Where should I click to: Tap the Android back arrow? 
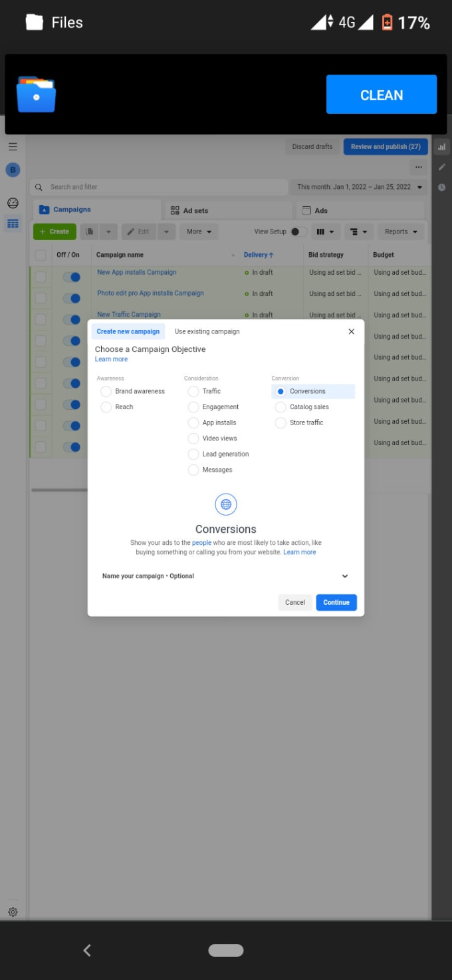tap(87, 951)
